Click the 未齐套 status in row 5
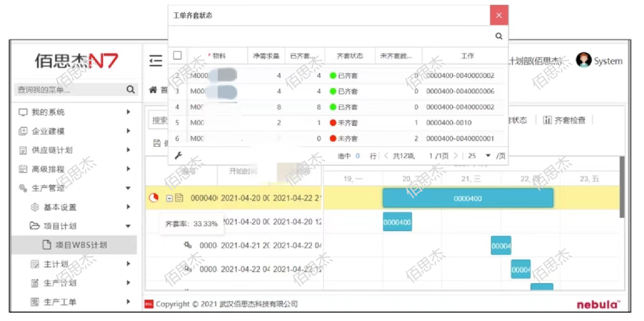 [x=344, y=123]
